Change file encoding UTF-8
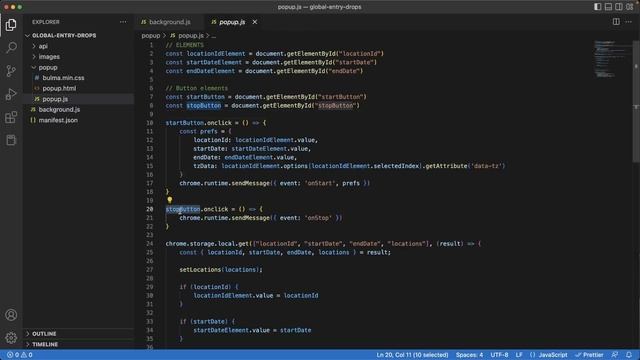Image resolution: width=640 pixels, height=360 pixels. coord(499,355)
